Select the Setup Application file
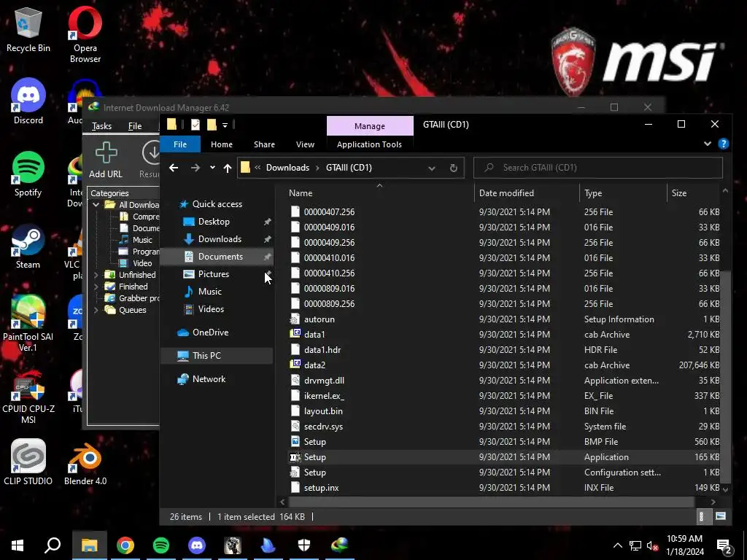Image resolution: width=747 pixels, height=560 pixels. pyautogui.click(x=505, y=457)
